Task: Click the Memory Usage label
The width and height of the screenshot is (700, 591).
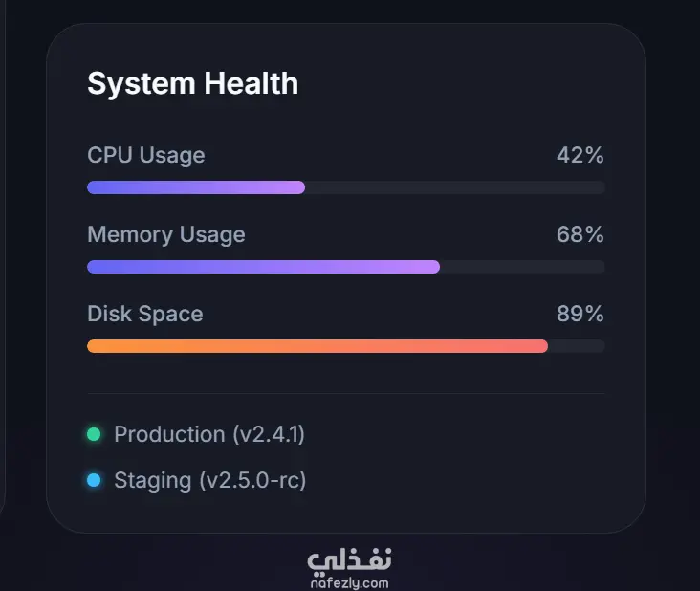Action: coord(166,234)
